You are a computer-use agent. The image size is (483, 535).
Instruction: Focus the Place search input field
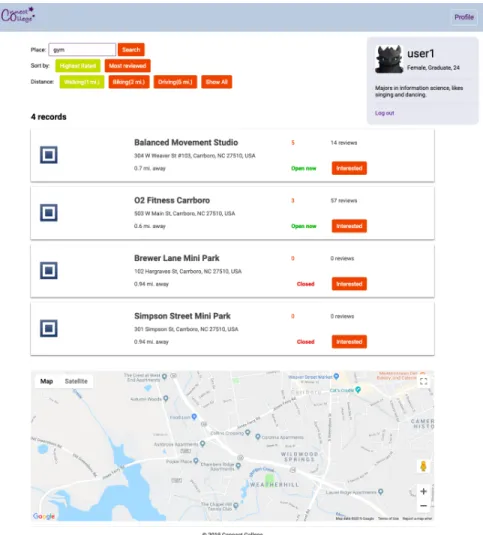(82, 50)
